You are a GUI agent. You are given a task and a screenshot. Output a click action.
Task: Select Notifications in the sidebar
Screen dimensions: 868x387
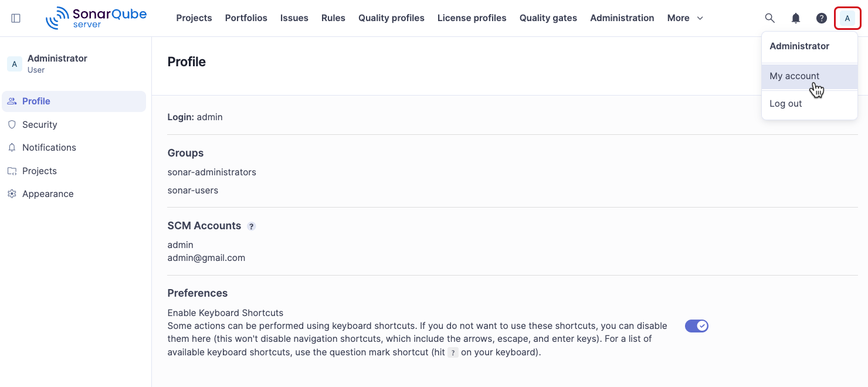pos(49,147)
